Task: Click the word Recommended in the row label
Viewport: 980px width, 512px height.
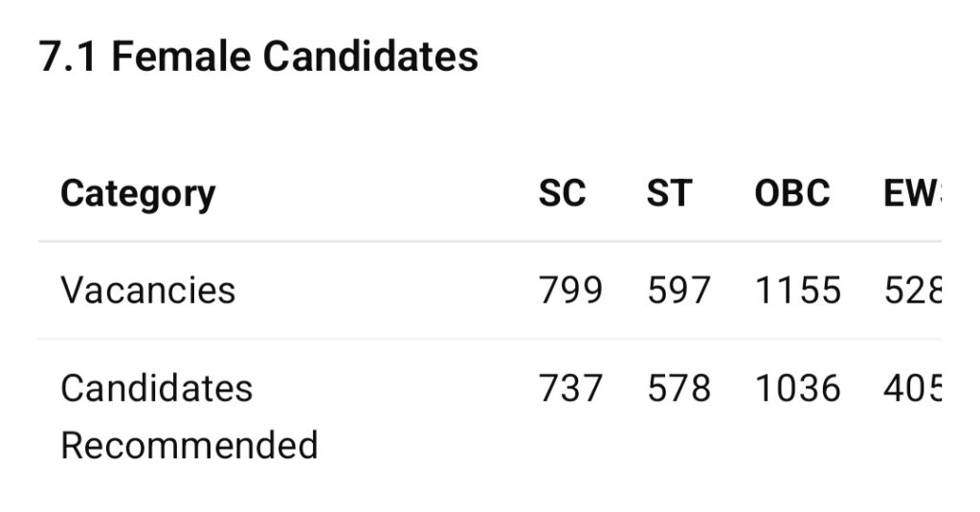Action: [x=189, y=445]
